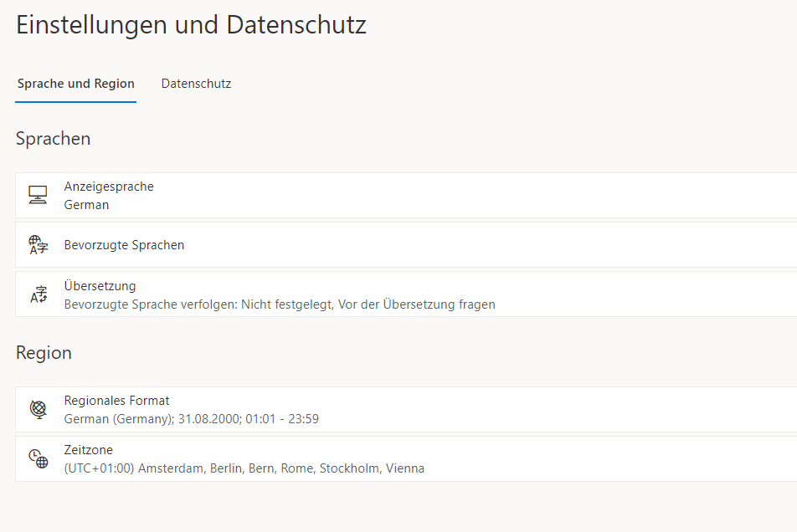Click the German display language value
The width and height of the screenshot is (797, 532).
coord(86,205)
